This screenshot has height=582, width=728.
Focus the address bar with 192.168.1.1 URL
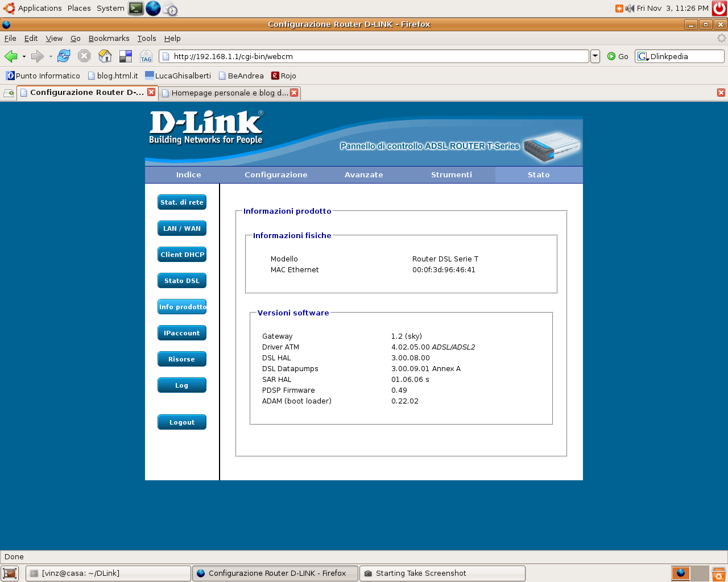374,56
